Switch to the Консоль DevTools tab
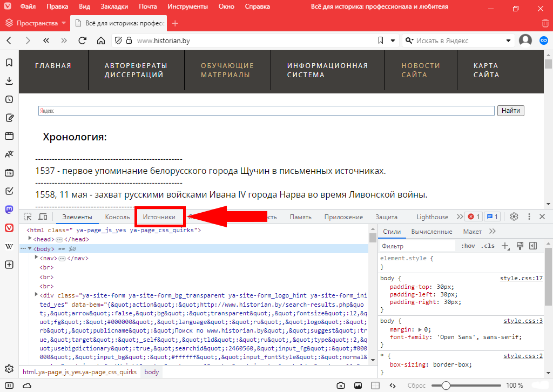The image size is (553, 392). point(117,217)
